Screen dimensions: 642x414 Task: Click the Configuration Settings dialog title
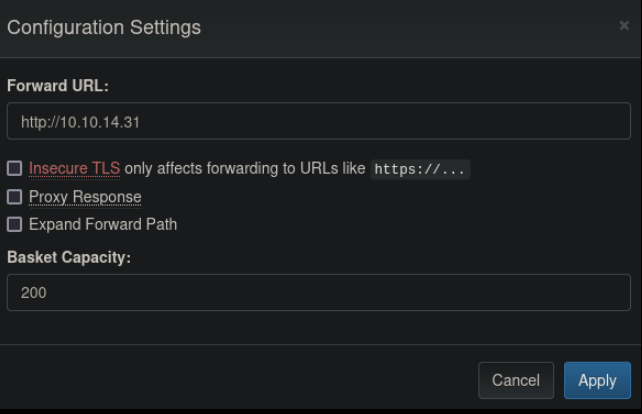(104, 28)
